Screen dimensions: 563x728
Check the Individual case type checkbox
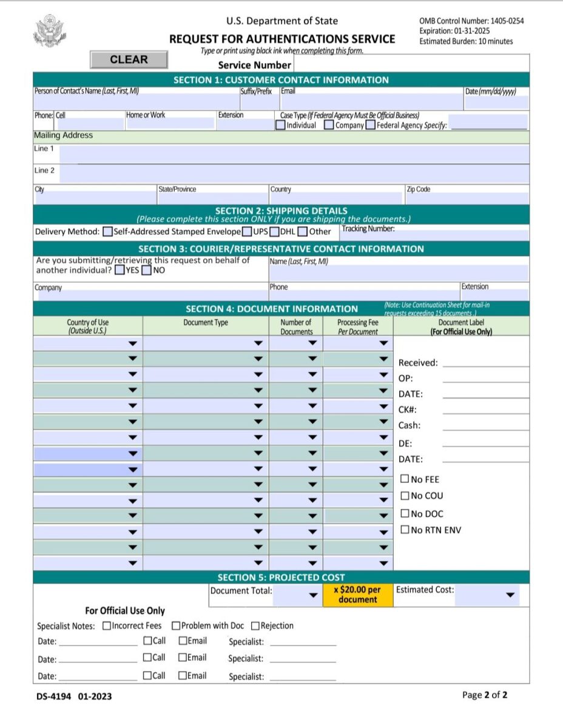(281, 125)
